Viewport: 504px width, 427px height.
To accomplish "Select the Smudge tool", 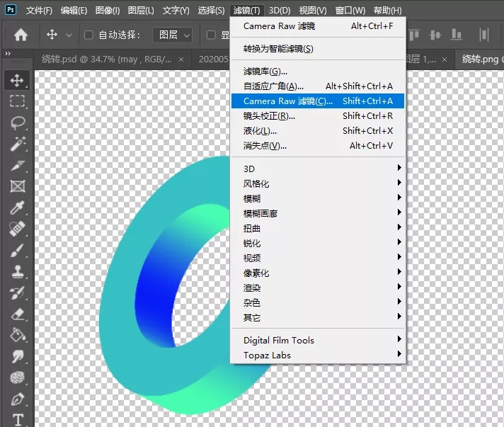I will tap(17, 356).
